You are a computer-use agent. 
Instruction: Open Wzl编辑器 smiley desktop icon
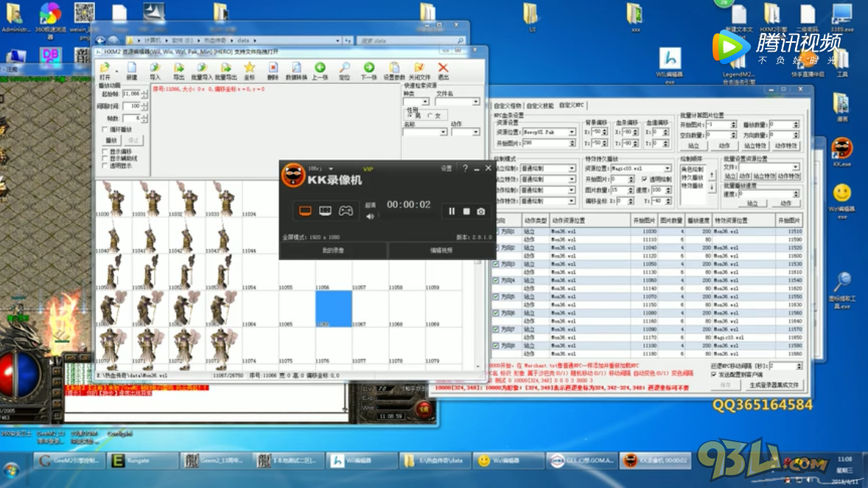842,201
